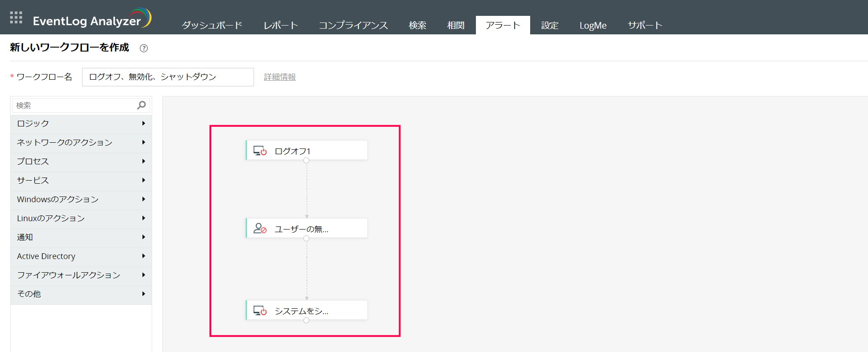Open the apps grid launcher icon
The width and height of the screenshot is (868, 352).
point(16,18)
